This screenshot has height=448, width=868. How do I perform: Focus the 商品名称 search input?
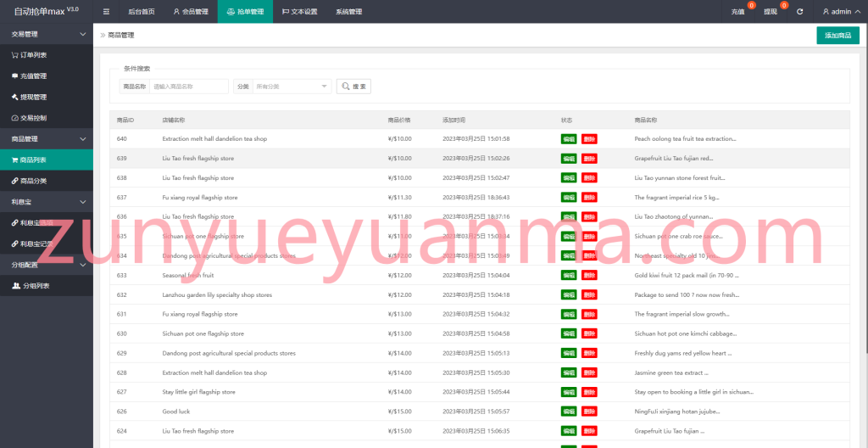coord(189,87)
